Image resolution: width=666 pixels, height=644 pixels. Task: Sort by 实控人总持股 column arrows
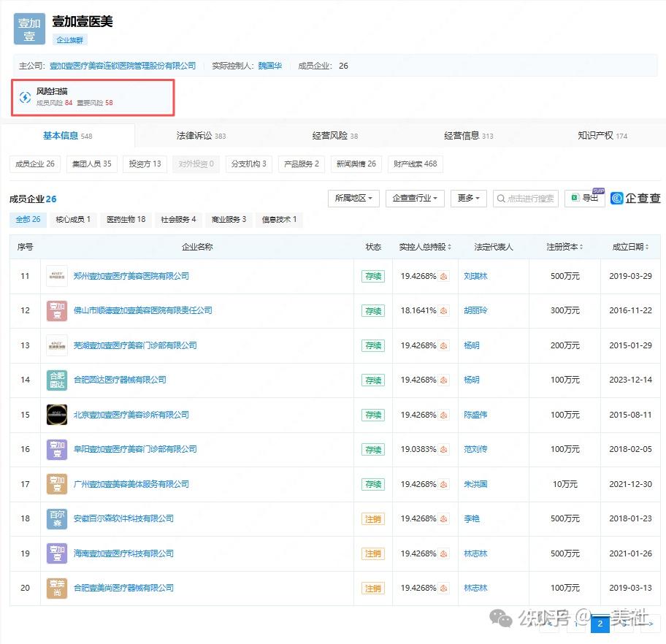[x=449, y=247]
